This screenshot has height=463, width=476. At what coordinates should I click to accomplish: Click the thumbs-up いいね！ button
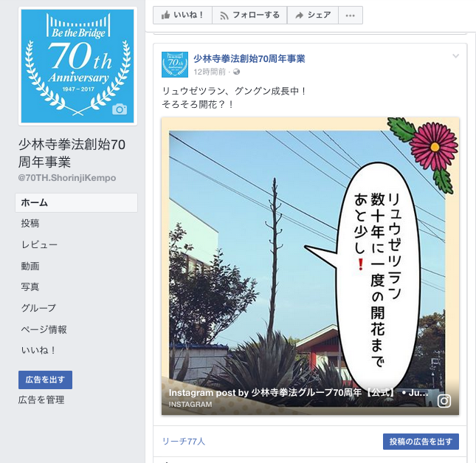182,15
